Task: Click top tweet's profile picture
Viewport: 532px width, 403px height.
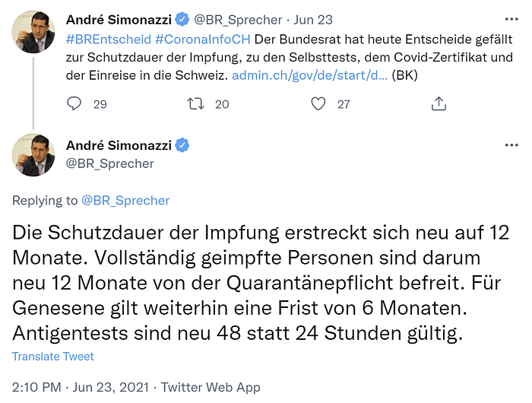Action: 33,32
